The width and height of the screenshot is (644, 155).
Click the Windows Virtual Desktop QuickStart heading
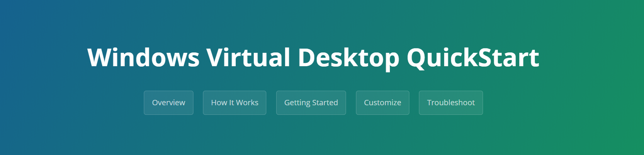(313, 58)
